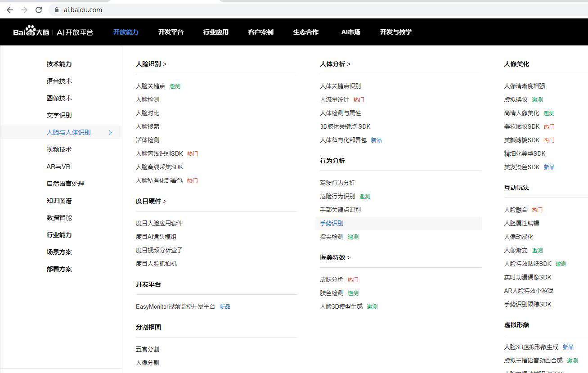Open EasyMonitor视频监控开发平台 link
The image size is (588, 373).
pos(175,306)
